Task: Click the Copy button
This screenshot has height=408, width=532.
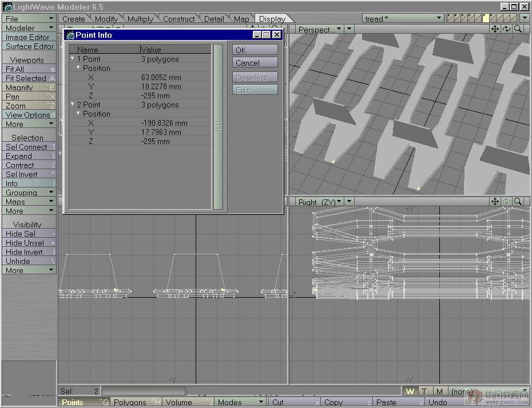Action: coord(347,402)
